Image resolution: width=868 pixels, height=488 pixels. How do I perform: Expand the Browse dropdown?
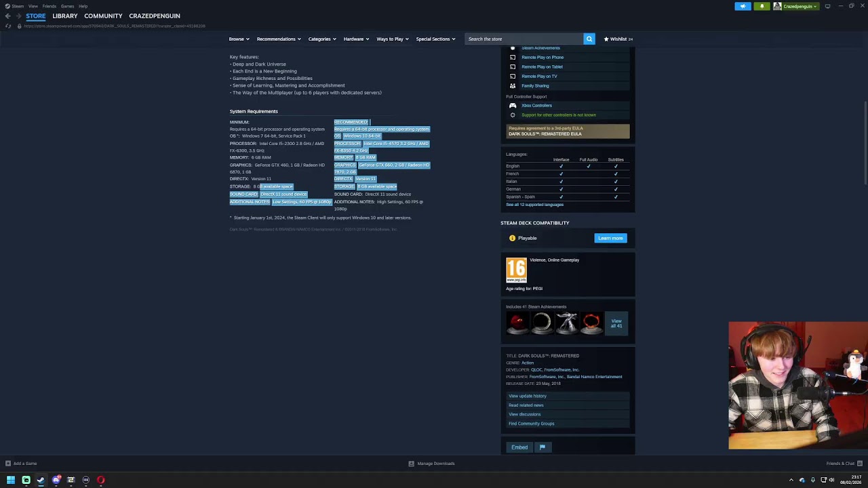(x=239, y=39)
